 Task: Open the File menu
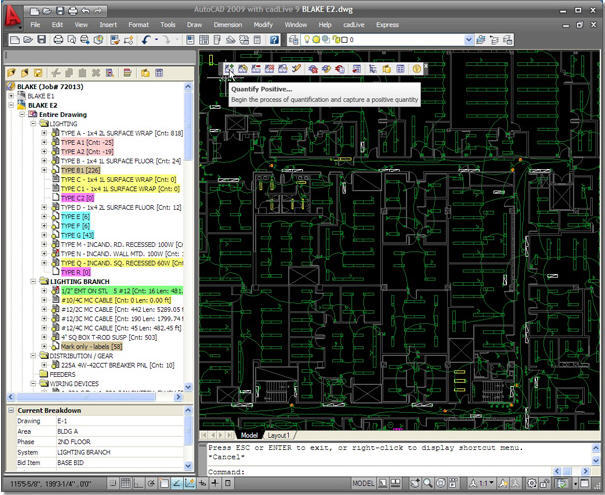coord(35,25)
